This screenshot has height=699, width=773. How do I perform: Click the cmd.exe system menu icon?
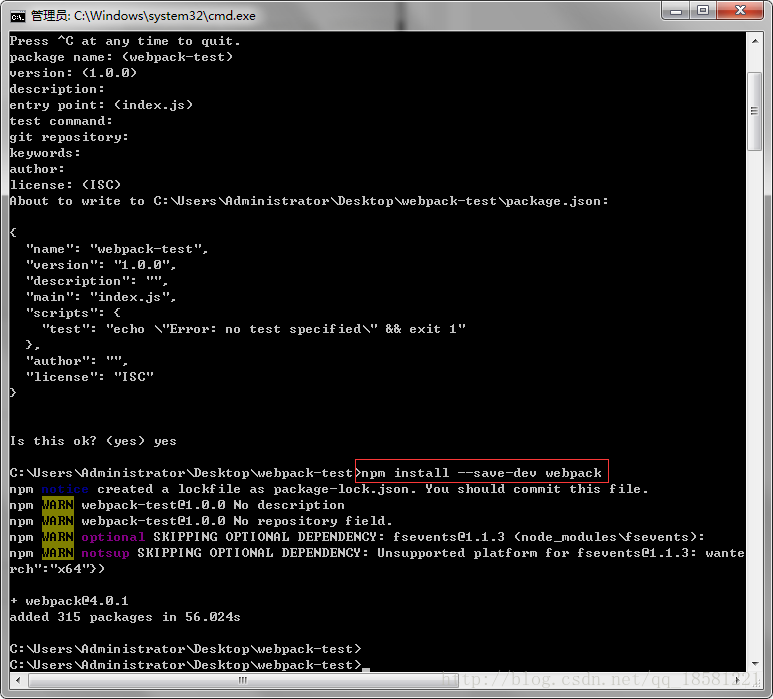coord(18,16)
